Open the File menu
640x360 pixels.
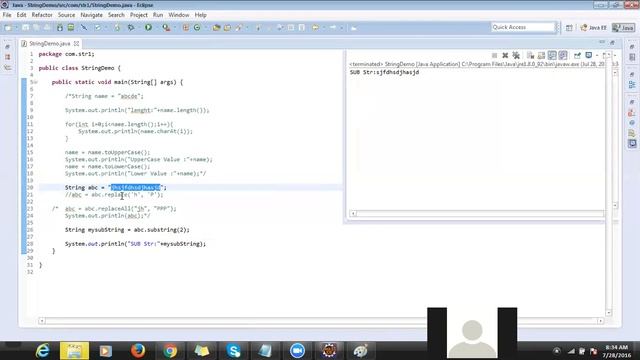pyautogui.click(x=7, y=15)
